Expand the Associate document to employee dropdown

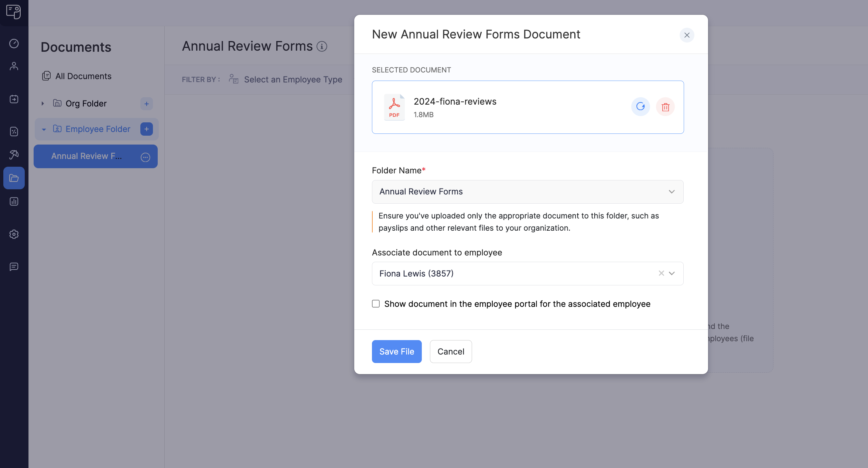(x=672, y=273)
